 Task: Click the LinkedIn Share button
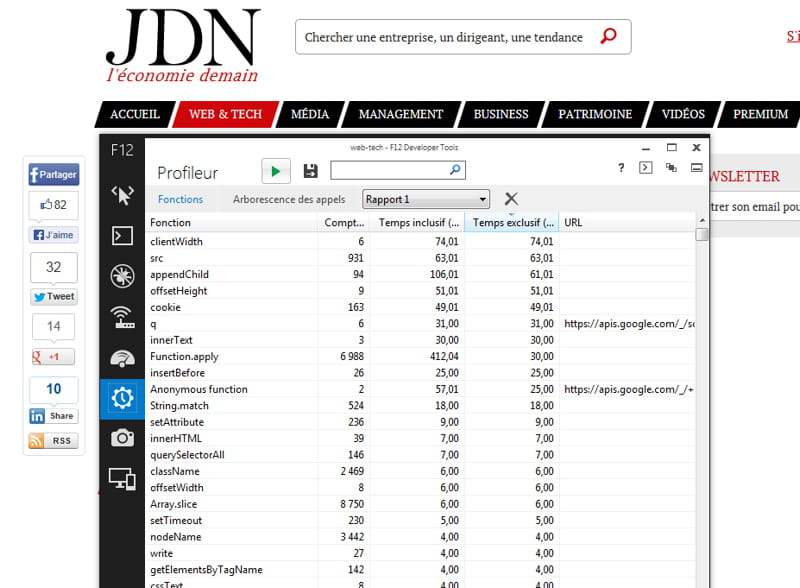click(x=54, y=416)
